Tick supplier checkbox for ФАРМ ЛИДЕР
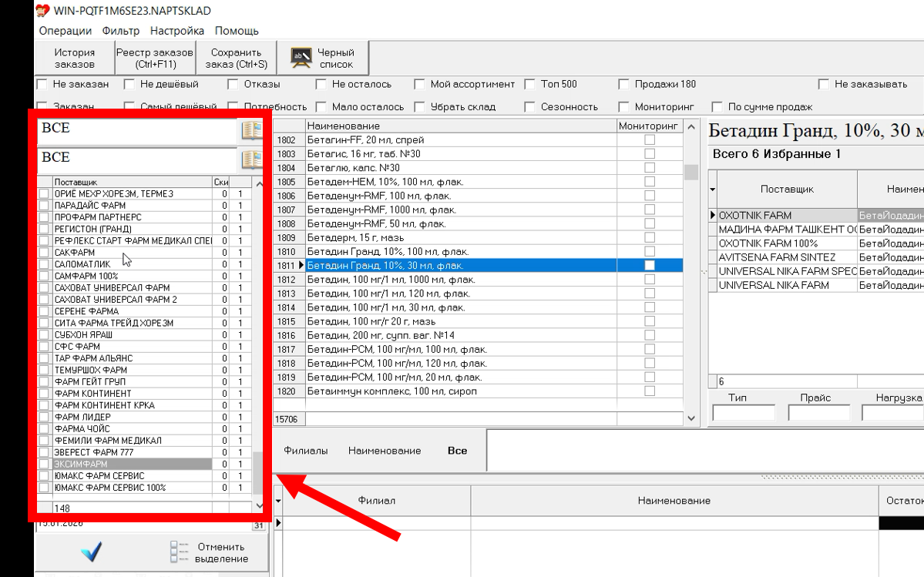The height and width of the screenshot is (577, 924). 44,417
